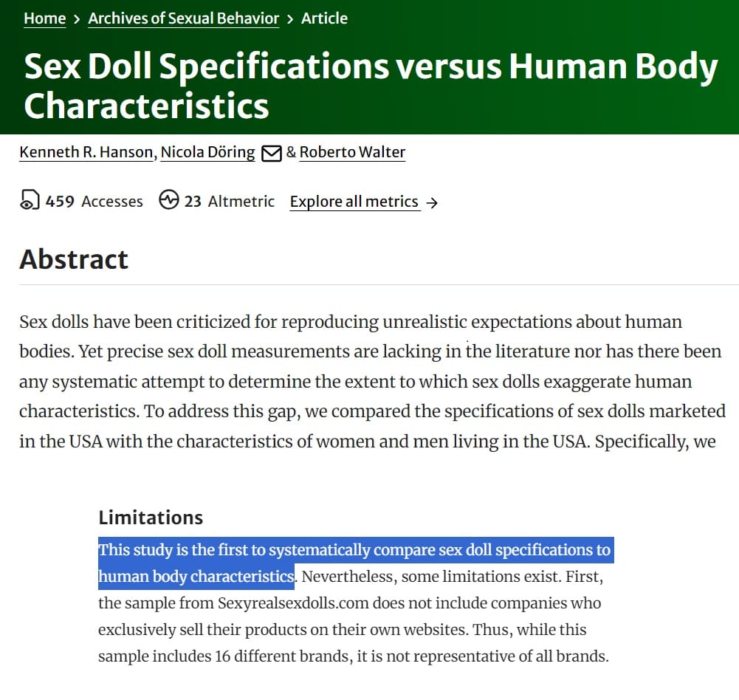The width and height of the screenshot is (739, 700).
Task: Click the 459 Accesses count
Action: click(94, 202)
